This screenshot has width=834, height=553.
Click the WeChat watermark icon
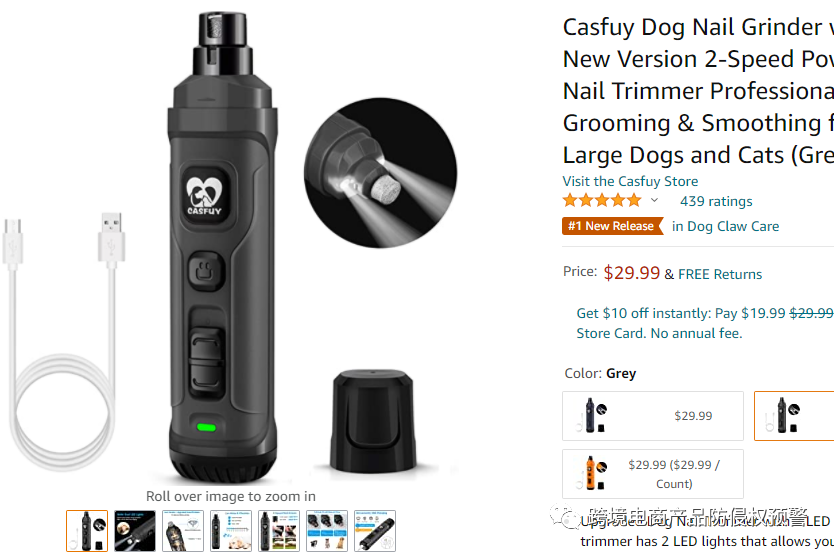(564, 516)
